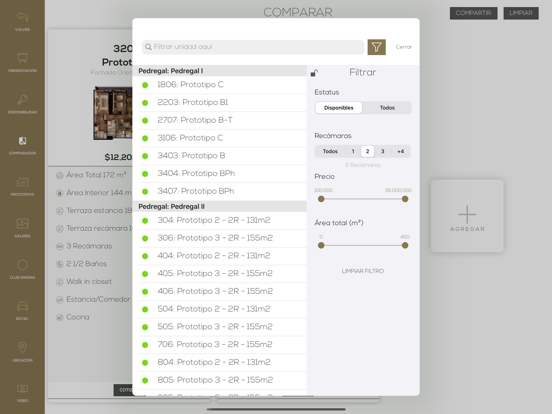
Task: Click the Limpiar button
Action: 521,13
